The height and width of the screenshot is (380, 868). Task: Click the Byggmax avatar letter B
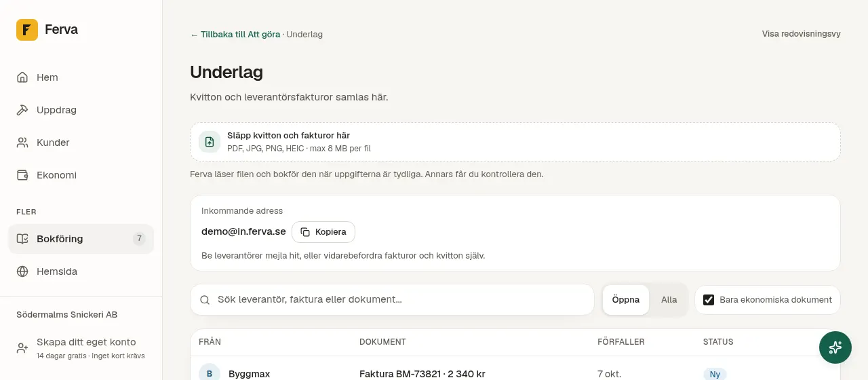pos(210,374)
